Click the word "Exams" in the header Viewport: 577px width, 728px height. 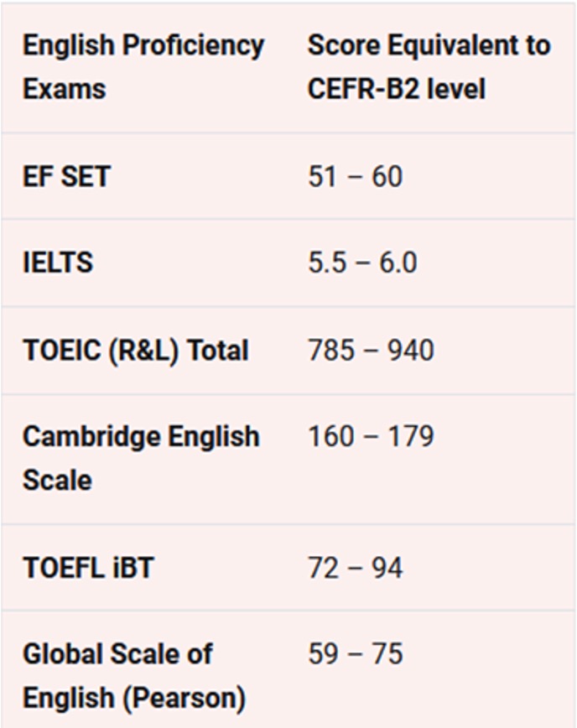click(64, 89)
